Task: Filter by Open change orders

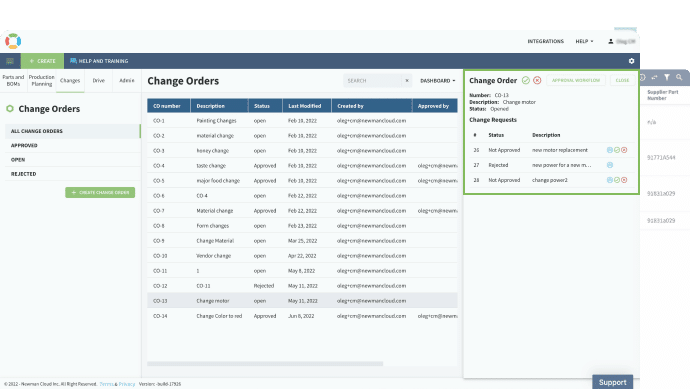Action: 73,160
